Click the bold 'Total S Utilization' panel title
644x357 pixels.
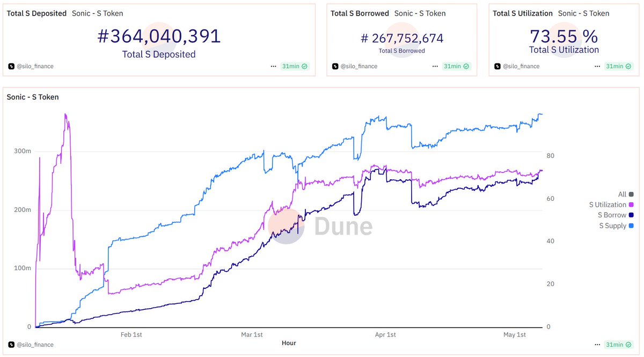[x=523, y=13]
